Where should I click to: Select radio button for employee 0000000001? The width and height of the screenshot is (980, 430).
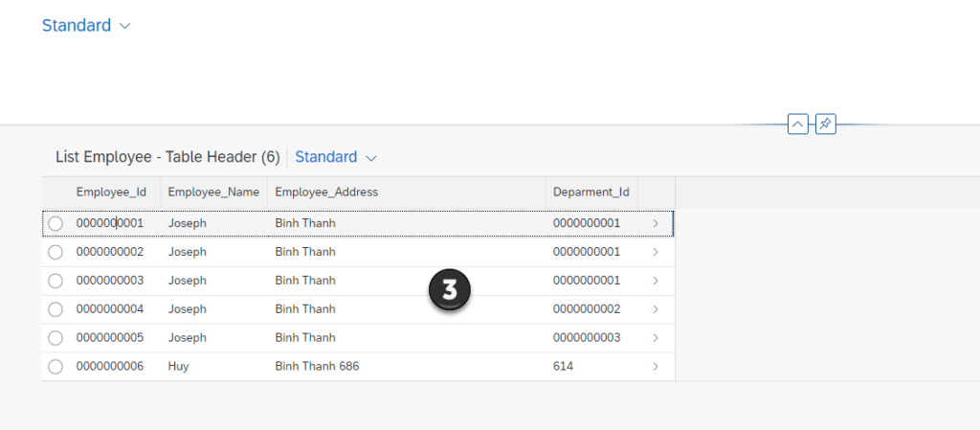[56, 223]
